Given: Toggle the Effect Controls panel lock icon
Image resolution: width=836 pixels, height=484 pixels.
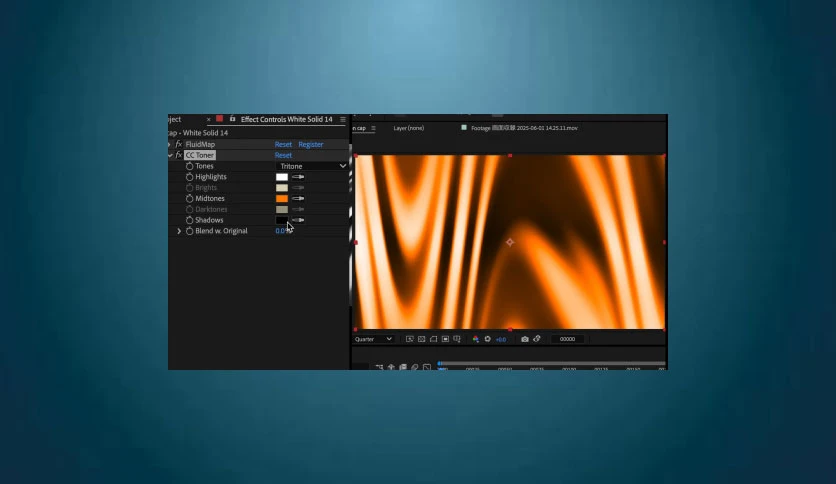Looking at the screenshot, I should pos(232,119).
